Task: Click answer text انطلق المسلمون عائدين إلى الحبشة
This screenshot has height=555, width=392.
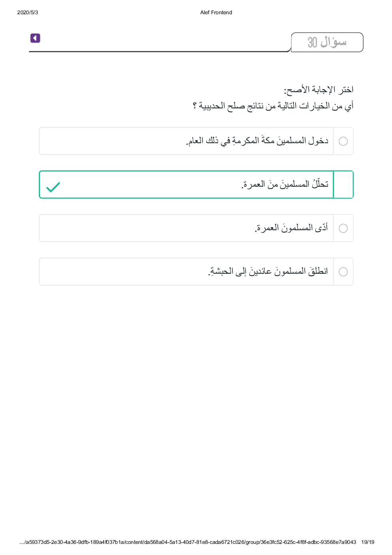Action: 268,271
